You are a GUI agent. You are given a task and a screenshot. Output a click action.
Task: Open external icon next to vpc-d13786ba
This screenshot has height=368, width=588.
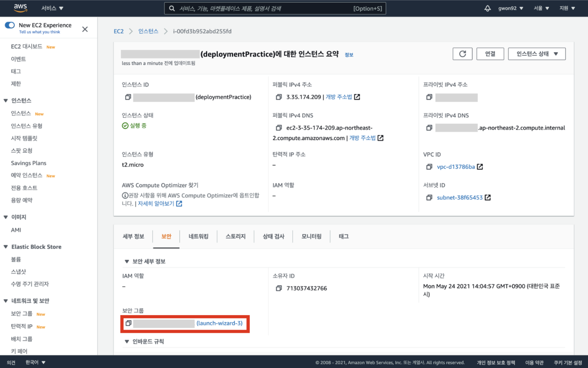(x=480, y=167)
